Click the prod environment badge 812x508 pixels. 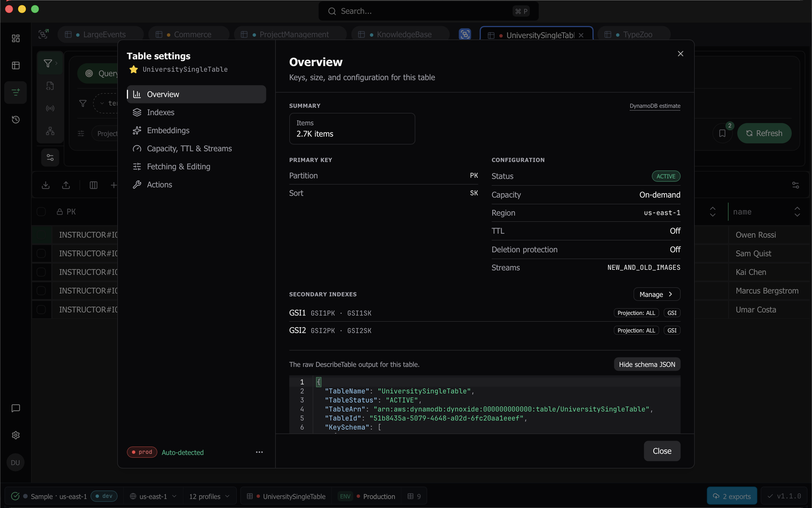[142, 452]
